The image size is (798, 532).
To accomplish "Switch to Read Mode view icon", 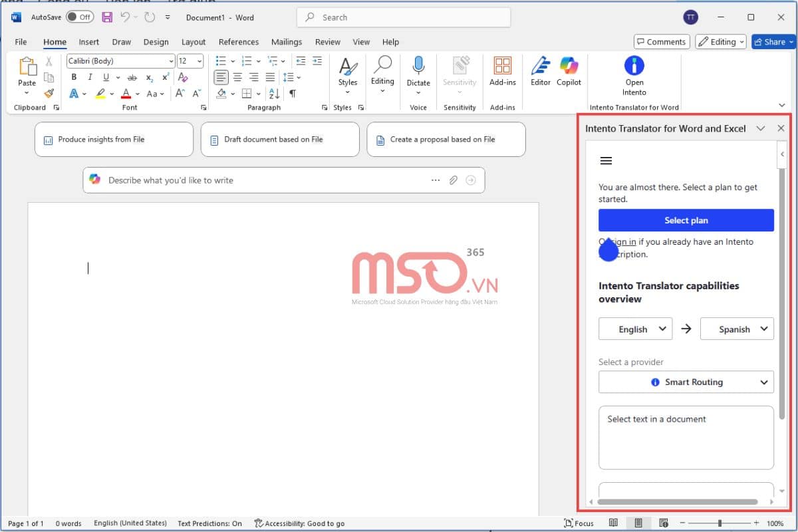I will (613, 523).
